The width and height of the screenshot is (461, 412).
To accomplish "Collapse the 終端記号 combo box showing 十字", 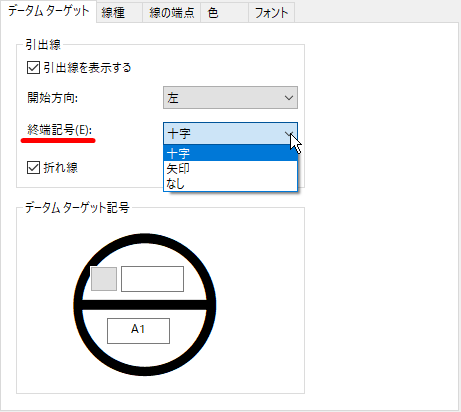I will [x=230, y=133].
